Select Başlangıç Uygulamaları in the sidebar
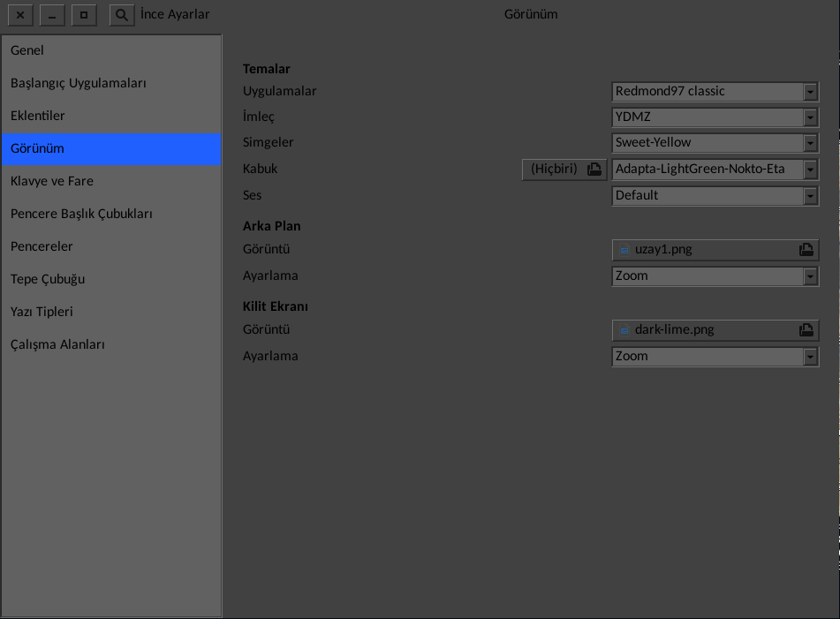This screenshot has width=840, height=619. point(111,83)
